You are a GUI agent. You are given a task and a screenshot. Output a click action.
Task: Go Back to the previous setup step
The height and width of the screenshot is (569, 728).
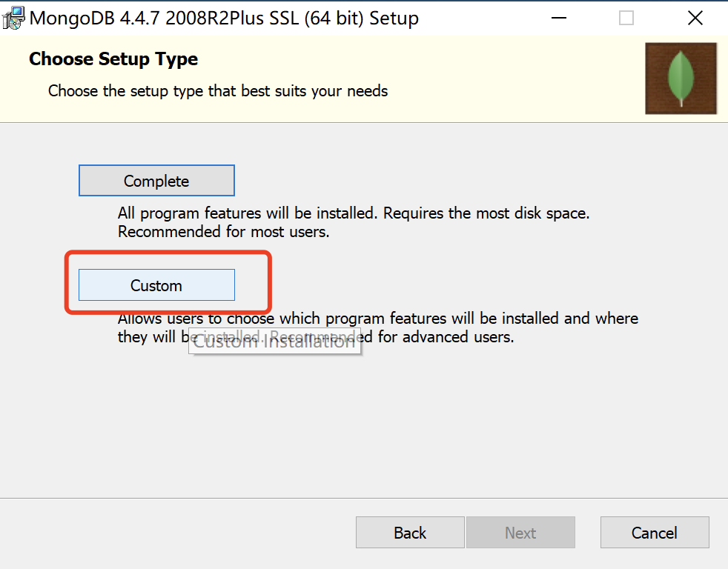point(410,533)
